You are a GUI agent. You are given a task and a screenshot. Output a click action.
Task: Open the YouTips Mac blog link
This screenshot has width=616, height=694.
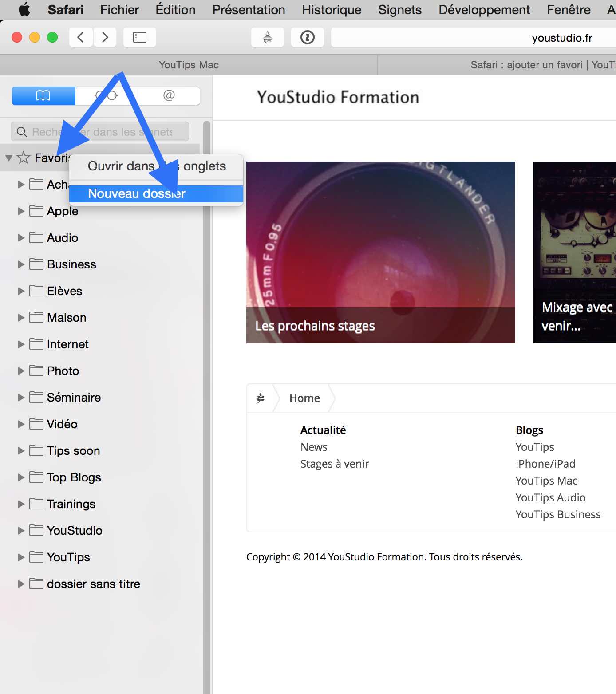click(x=546, y=481)
